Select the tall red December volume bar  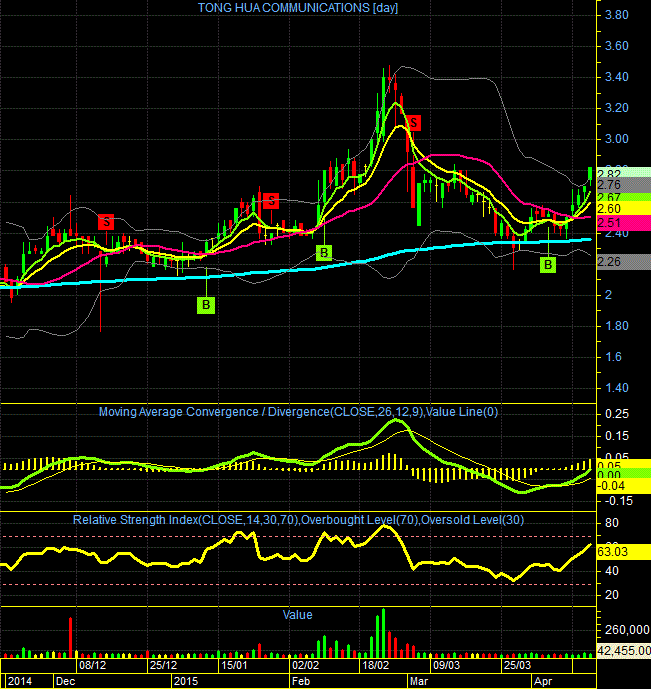coord(70,638)
